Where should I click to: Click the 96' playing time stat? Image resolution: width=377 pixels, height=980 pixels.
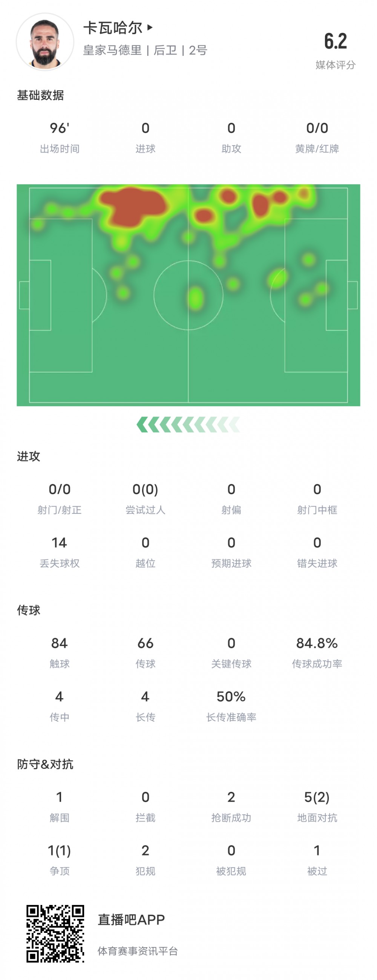coord(60,128)
